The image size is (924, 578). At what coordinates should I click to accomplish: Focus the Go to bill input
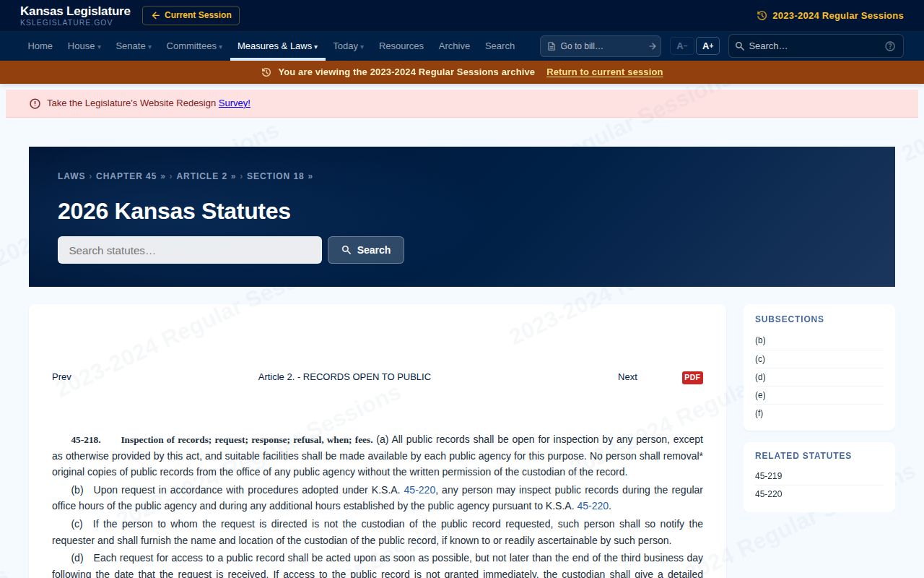(601, 46)
